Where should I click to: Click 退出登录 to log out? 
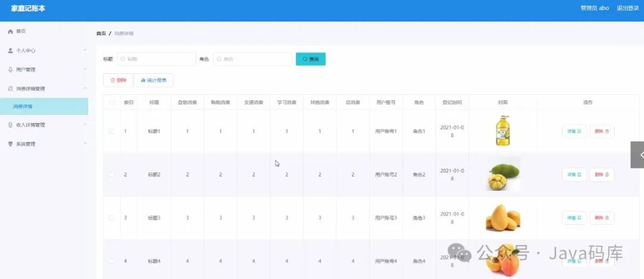coord(627,8)
